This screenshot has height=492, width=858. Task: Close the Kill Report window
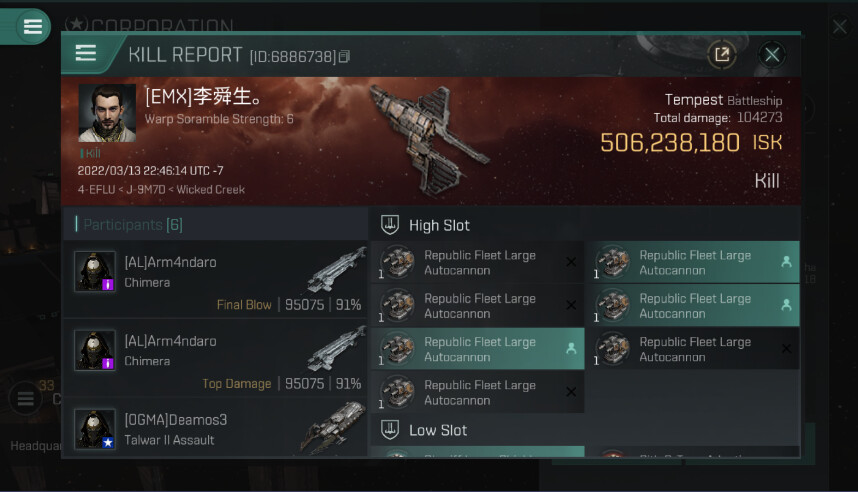(x=772, y=55)
